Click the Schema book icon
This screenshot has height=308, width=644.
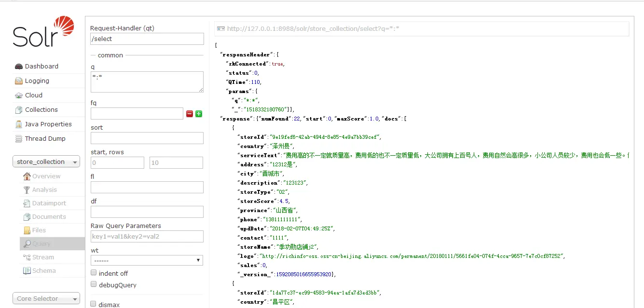point(27,271)
